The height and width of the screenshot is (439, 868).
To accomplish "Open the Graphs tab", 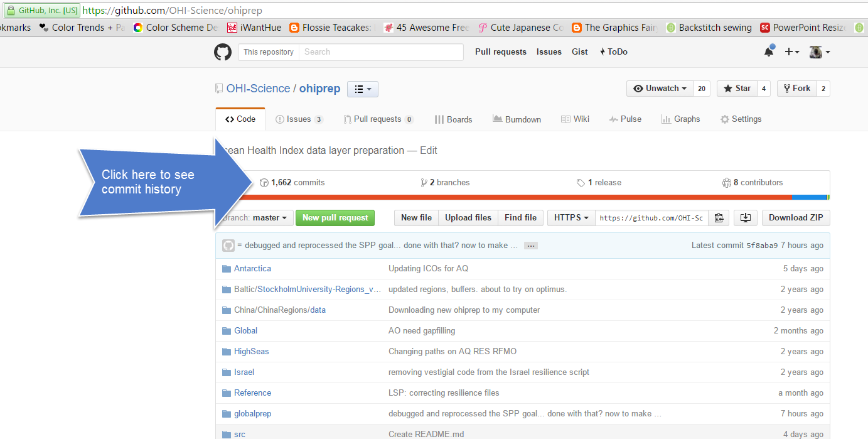I will tap(680, 119).
